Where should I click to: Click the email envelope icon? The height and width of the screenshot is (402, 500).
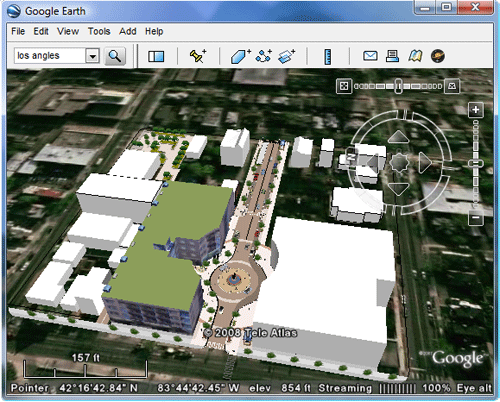click(x=370, y=56)
